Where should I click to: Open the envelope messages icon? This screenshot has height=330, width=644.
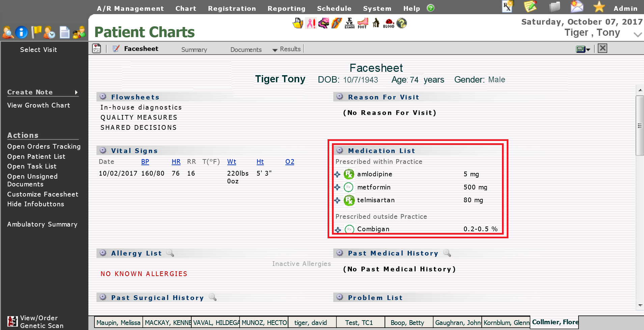click(x=577, y=6)
